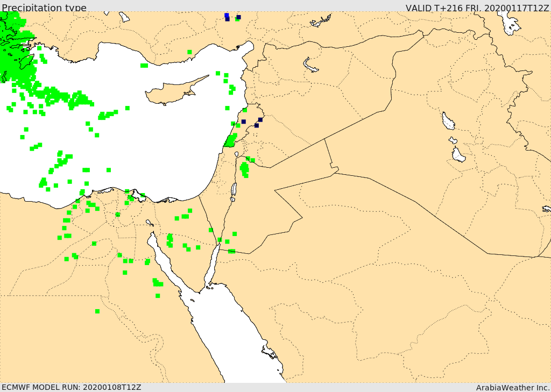
Task: Click the 'Precipitation type' title text
Action: tap(44, 8)
